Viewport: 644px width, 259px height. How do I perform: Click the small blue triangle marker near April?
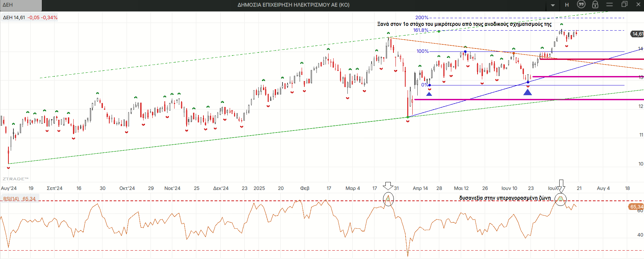(429, 94)
